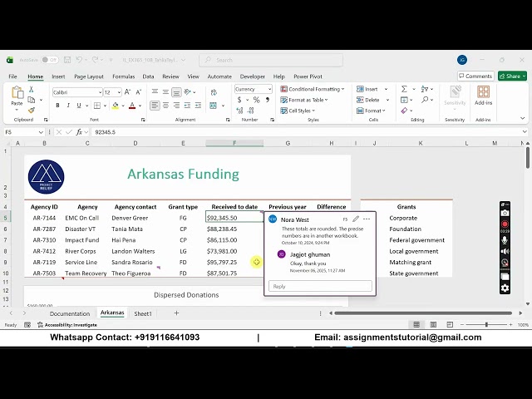Click the Decrease Font Size icon
Screen dimensions: 532x399
coord(139,92)
